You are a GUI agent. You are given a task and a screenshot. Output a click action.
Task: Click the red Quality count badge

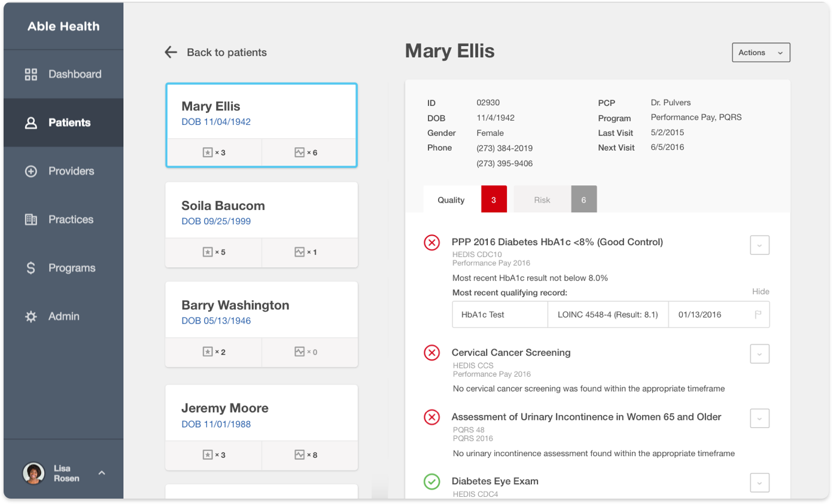pyautogui.click(x=494, y=200)
